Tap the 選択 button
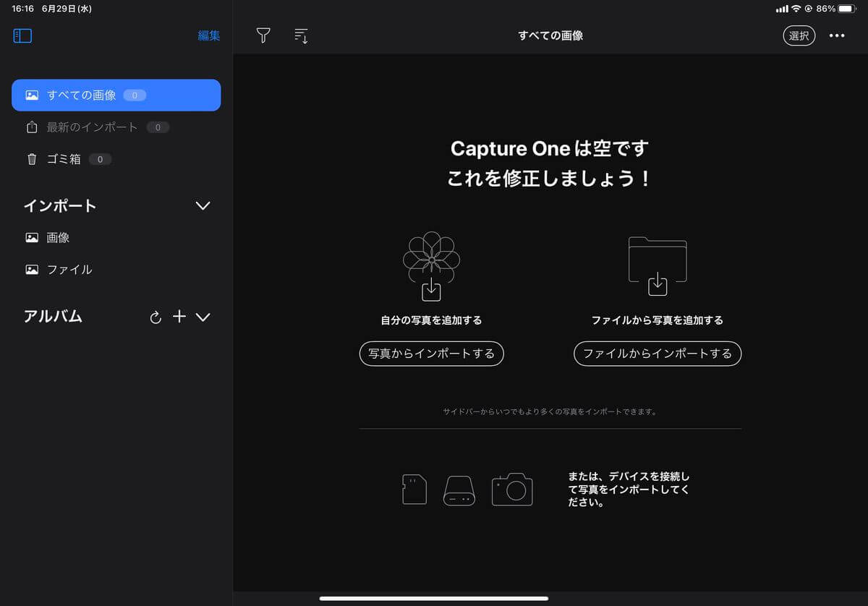Viewport: 868px width, 606px height. tap(799, 35)
